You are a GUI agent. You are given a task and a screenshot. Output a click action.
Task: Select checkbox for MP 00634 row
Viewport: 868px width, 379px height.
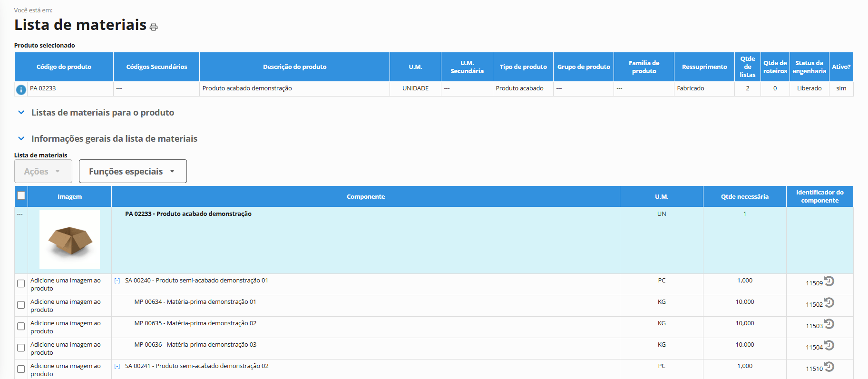coord(21,305)
